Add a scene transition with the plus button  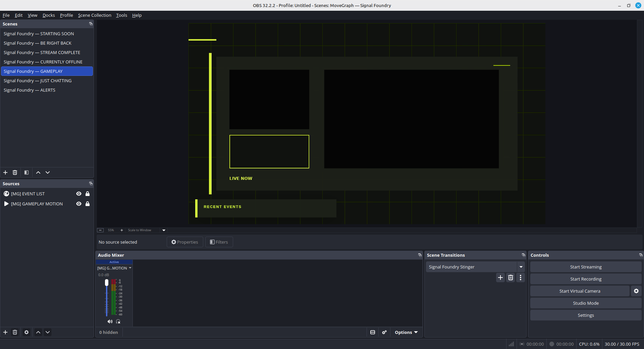500,278
